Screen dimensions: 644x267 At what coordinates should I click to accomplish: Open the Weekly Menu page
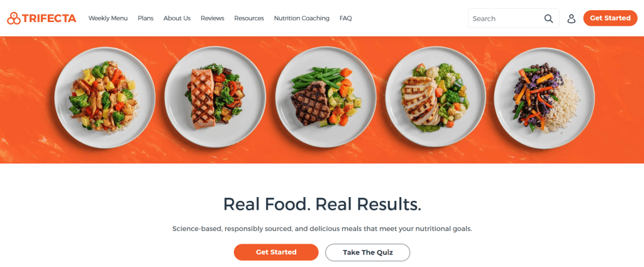(x=108, y=18)
